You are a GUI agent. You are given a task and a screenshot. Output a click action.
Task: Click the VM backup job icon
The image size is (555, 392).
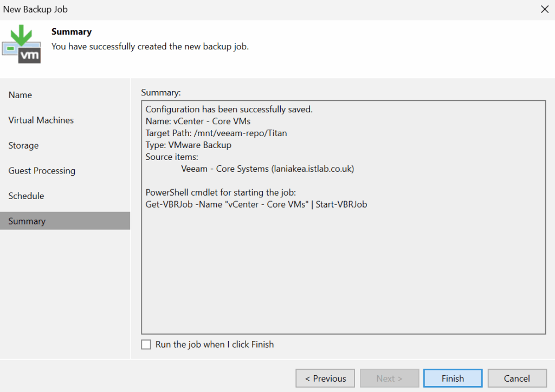click(21, 44)
